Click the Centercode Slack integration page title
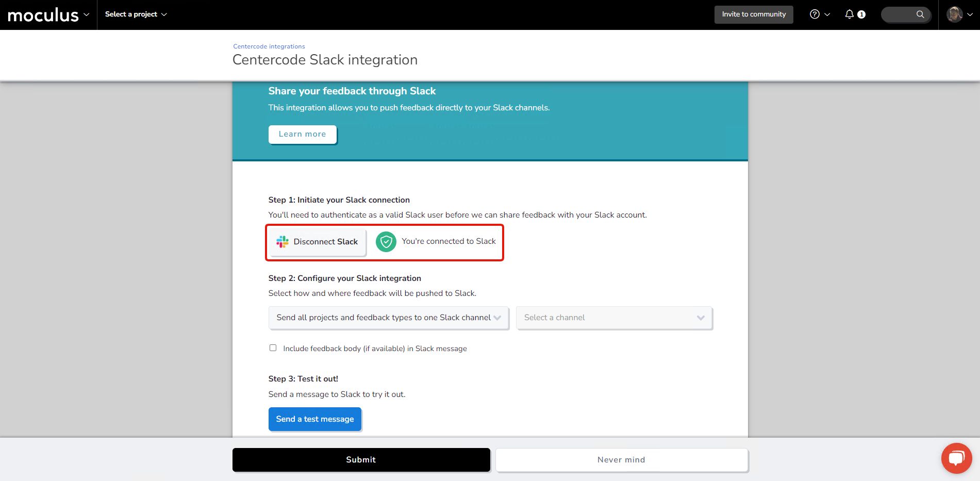 (325, 60)
